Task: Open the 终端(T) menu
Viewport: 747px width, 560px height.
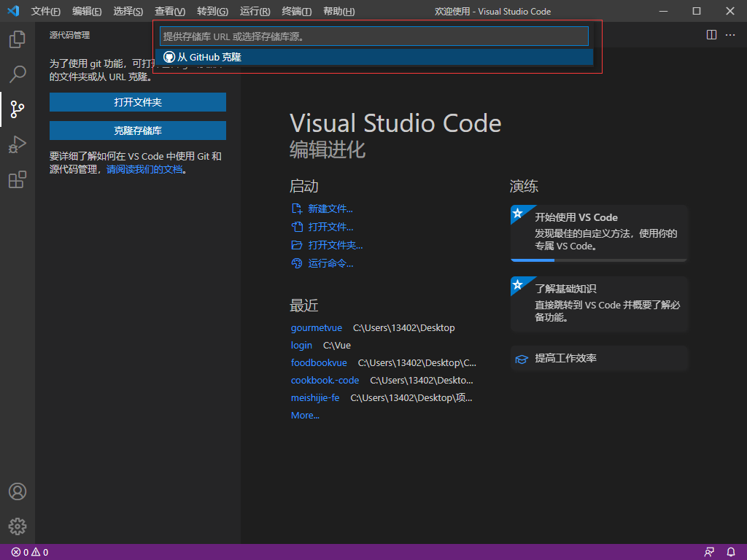Action: coord(296,12)
